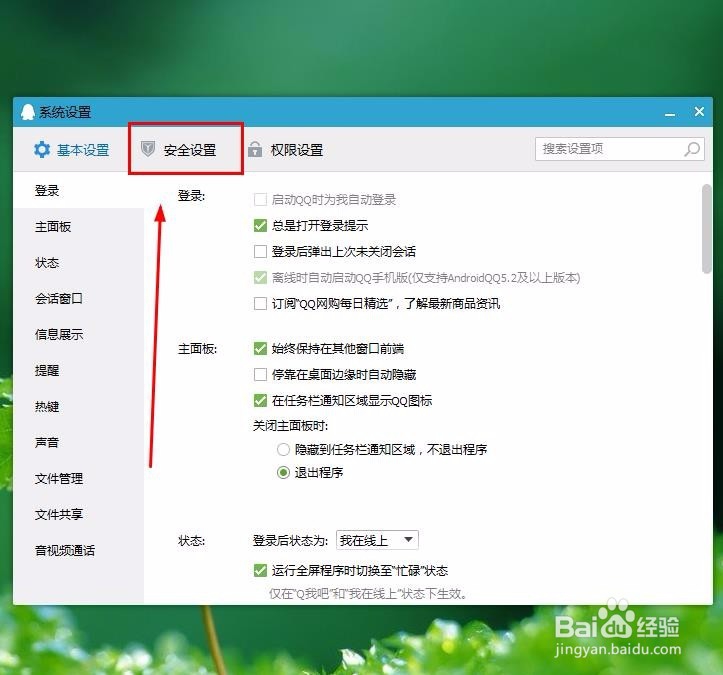This screenshot has width=723, height=675.
Task: Click the gear icon for 基本设置
Action: pyautogui.click(x=42, y=150)
